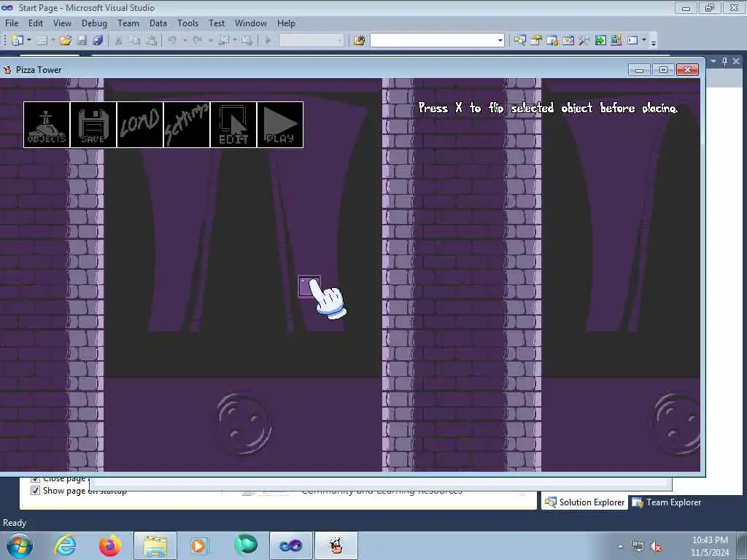
Task: Click the Undo arrow icon
Action: coord(172,41)
